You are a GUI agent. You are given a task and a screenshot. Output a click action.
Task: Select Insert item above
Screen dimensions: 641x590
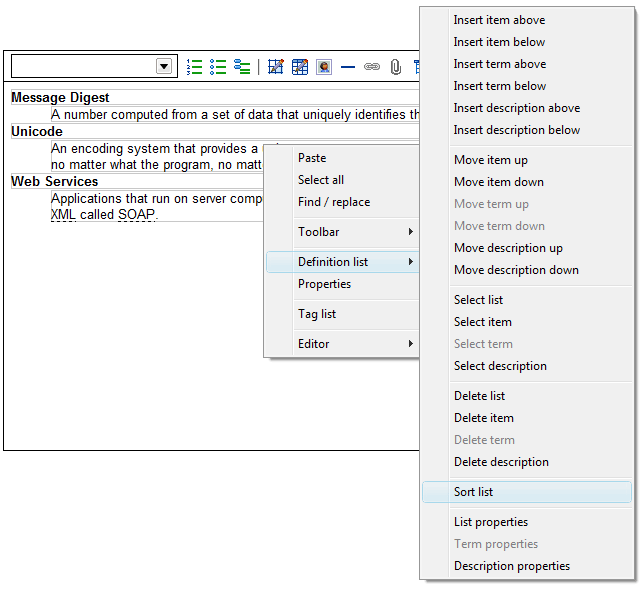[499, 20]
